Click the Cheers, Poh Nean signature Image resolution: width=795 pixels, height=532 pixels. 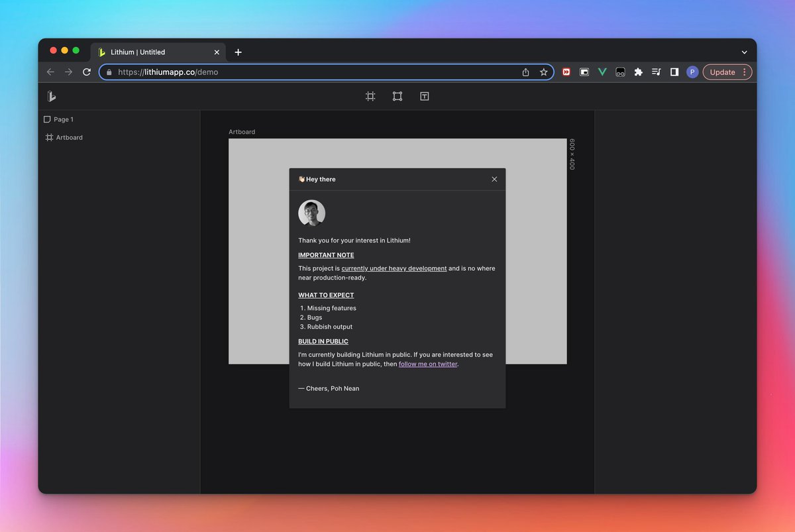click(329, 388)
